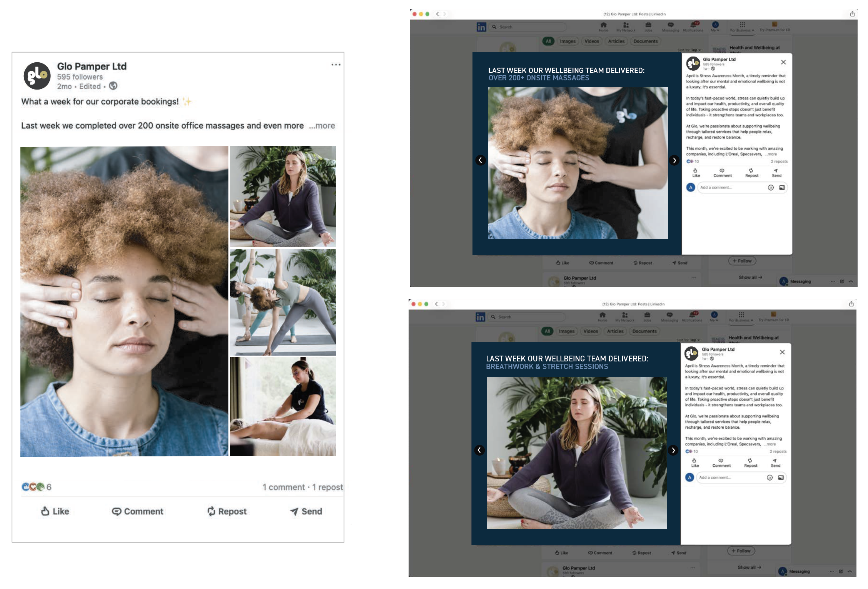Image resolution: width=868 pixels, height=589 pixels.
Task: Expand the Me dropdown in the lower window
Action: 714,317
